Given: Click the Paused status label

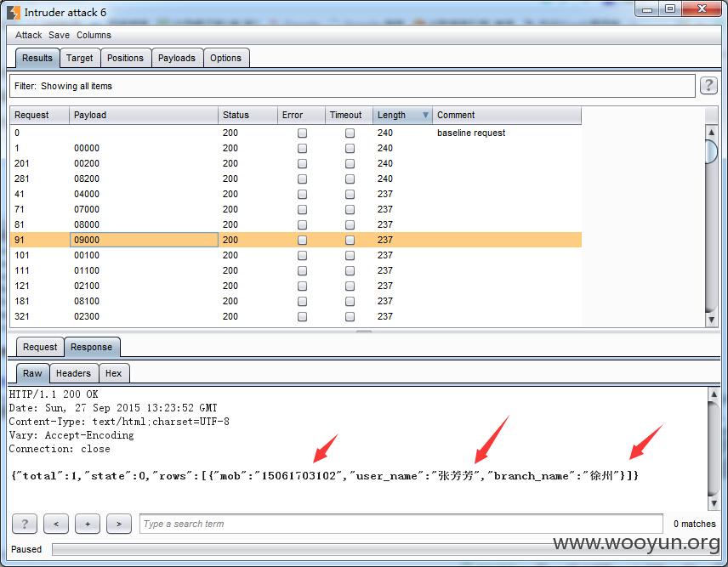Looking at the screenshot, I should coord(26,549).
